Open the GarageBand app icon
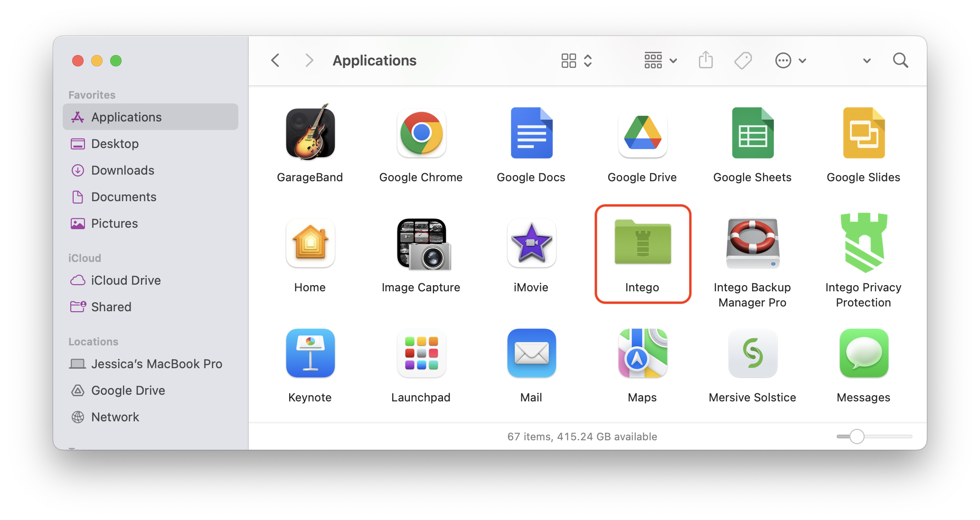 (x=310, y=133)
